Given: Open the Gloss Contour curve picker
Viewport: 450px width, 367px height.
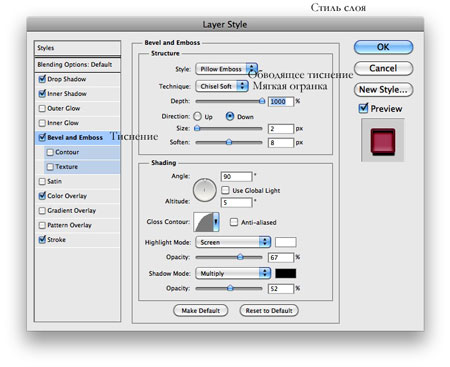Looking at the screenshot, I should (206, 222).
